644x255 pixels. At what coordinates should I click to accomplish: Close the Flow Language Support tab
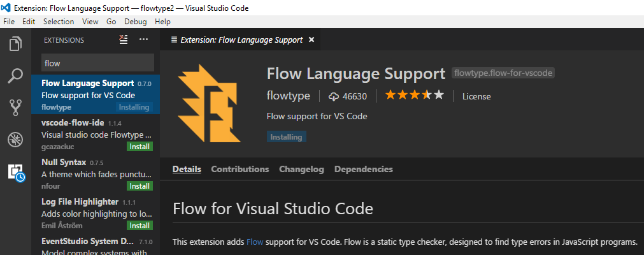[311, 40]
